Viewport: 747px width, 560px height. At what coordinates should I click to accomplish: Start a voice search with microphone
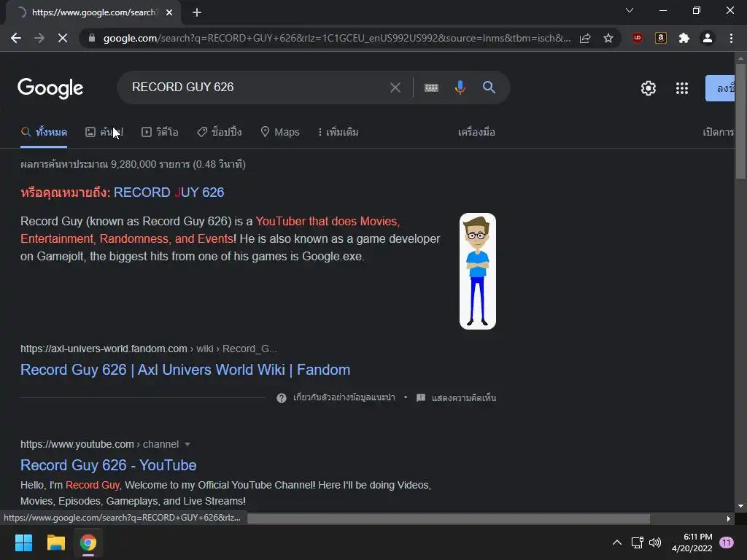[x=460, y=87]
